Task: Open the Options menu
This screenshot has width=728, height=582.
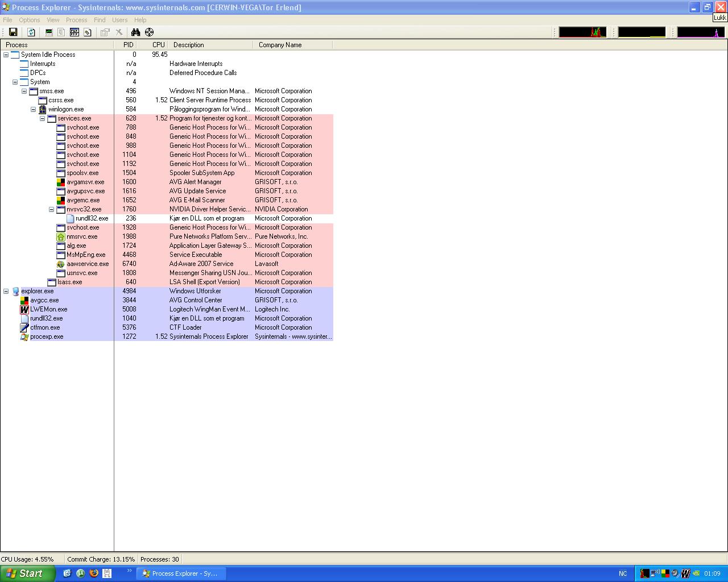Action: [30, 20]
